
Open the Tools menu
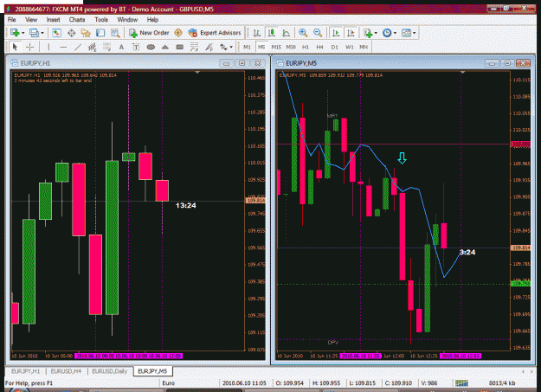(101, 20)
